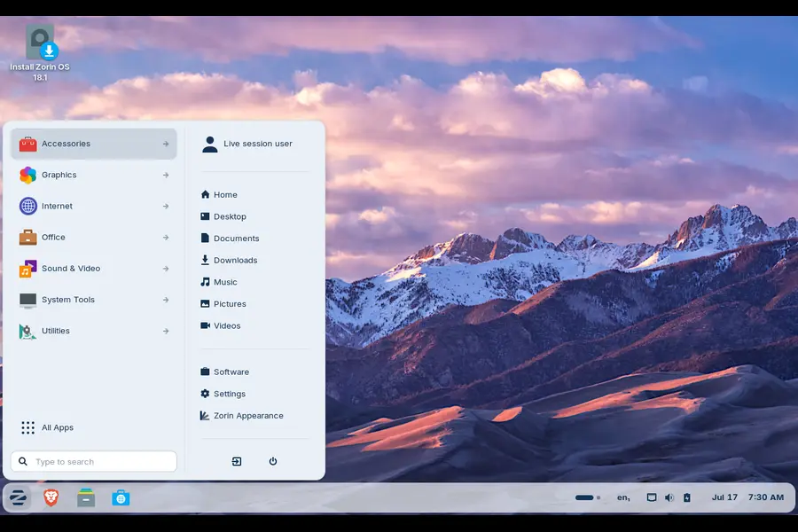Image resolution: width=798 pixels, height=532 pixels.
Task: Click the log out icon
Action: point(237,461)
